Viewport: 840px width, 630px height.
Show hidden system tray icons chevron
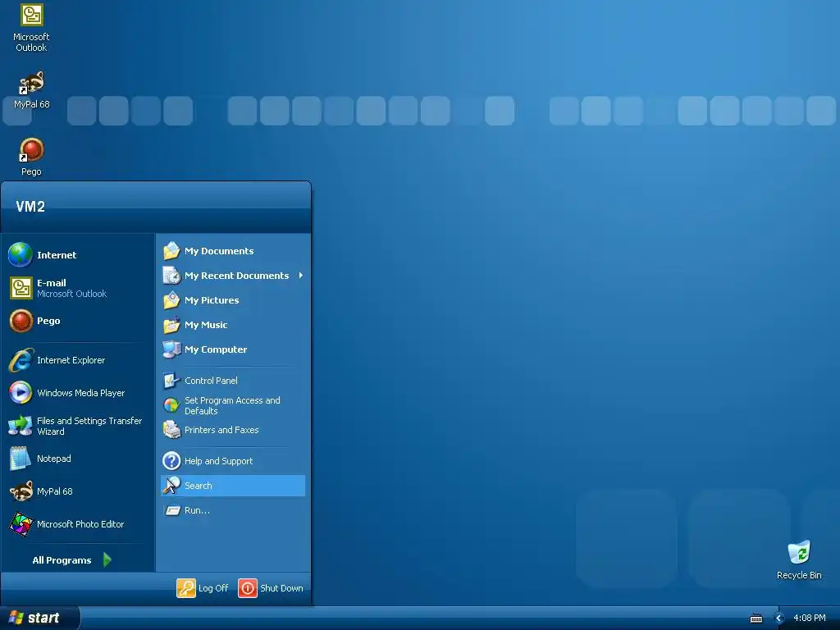[x=779, y=619]
